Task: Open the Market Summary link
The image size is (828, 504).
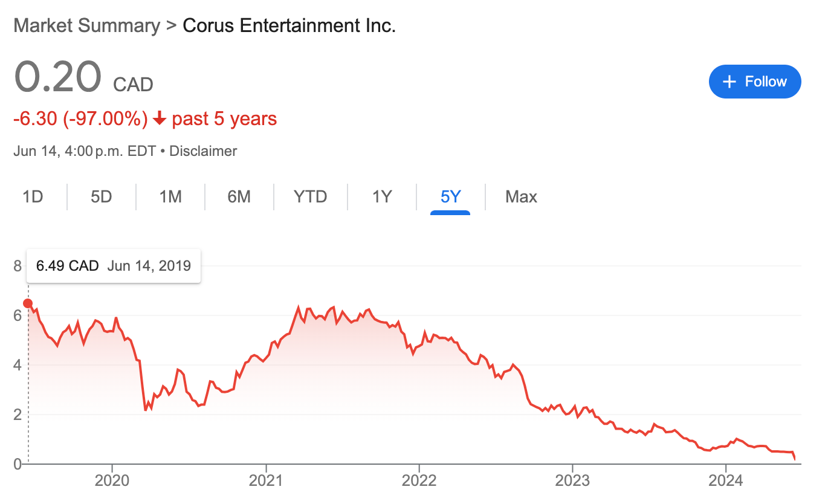Action: pos(86,26)
